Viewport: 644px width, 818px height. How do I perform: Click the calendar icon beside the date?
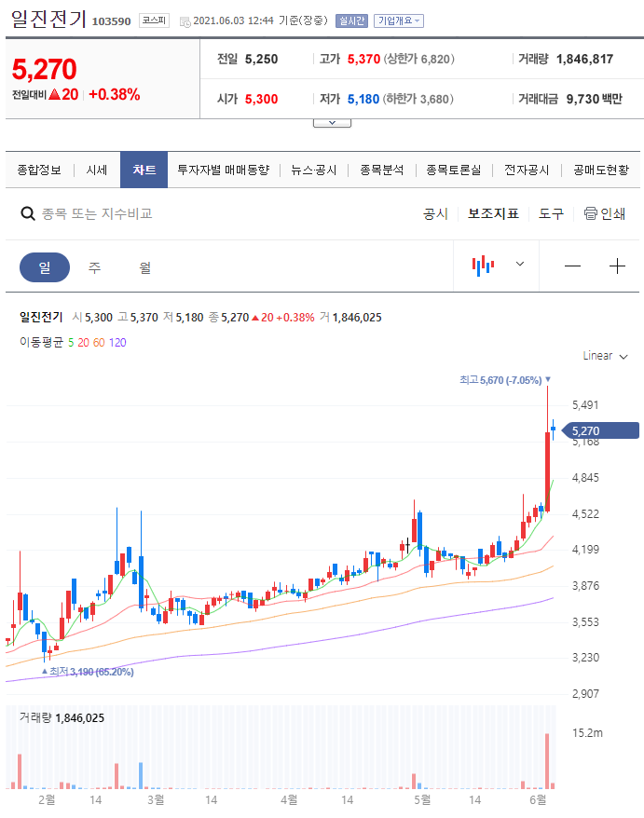coord(185,21)
